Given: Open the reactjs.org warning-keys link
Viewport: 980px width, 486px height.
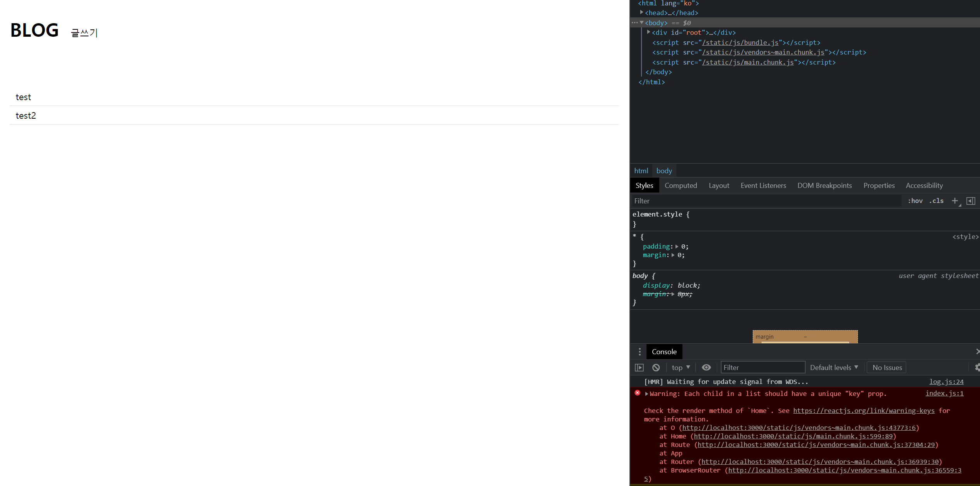Looking at the screenshot, I should coord(864,411).
